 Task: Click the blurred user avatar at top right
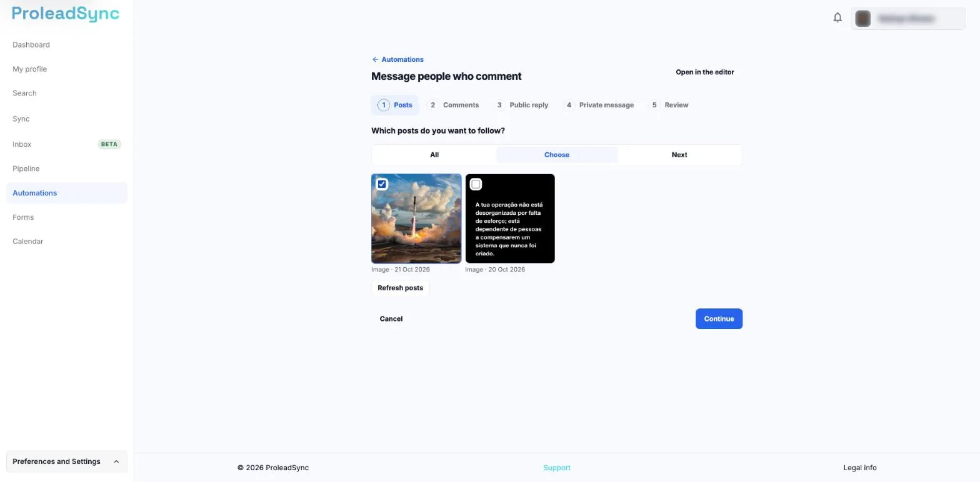click(863, 19)
